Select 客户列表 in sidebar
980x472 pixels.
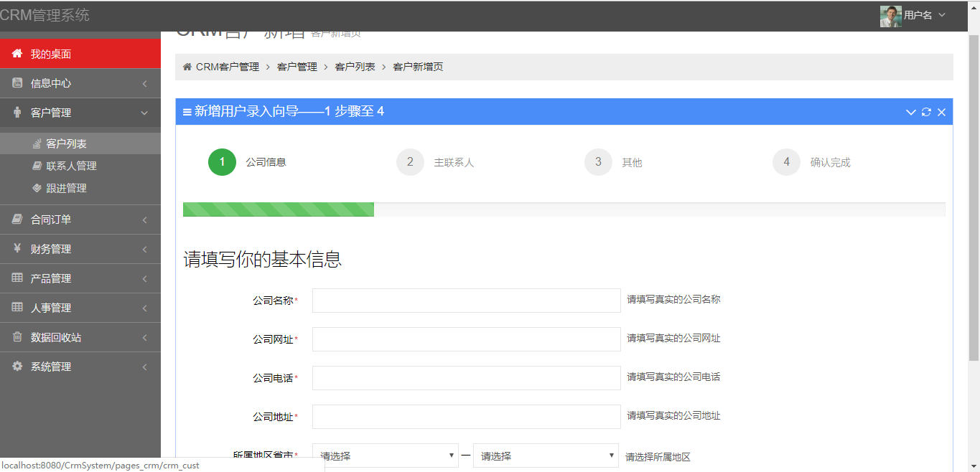point(80,143)
